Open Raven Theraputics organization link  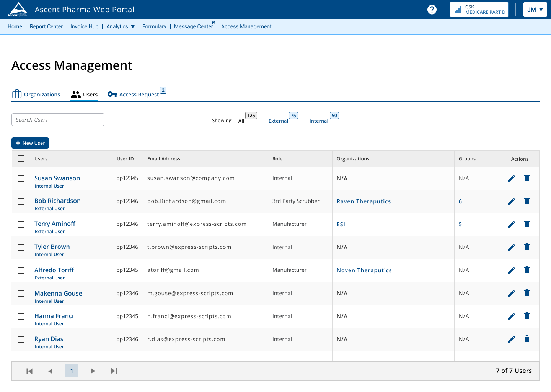click(x=364, y=201)
